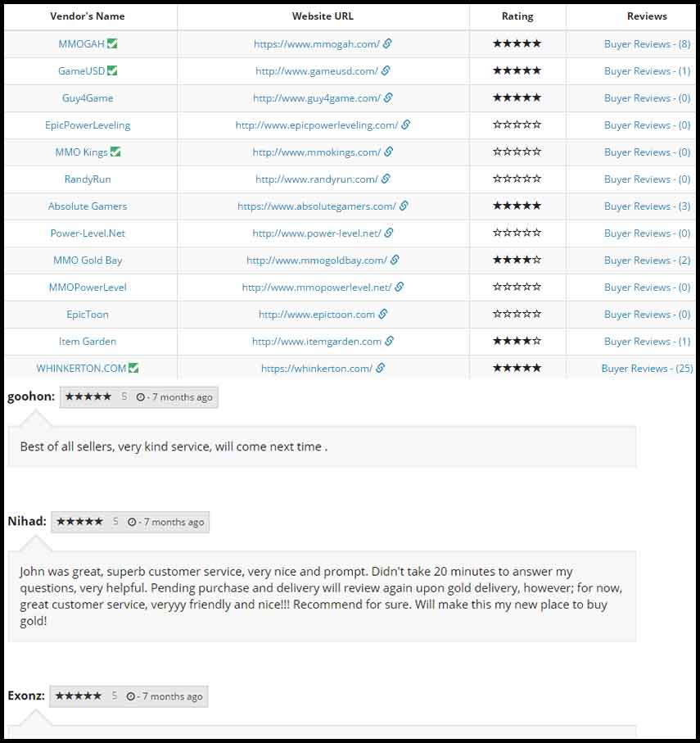Click the Reviews column header
Viewport: 700px width, 743px height.
(x=647, y=16)
